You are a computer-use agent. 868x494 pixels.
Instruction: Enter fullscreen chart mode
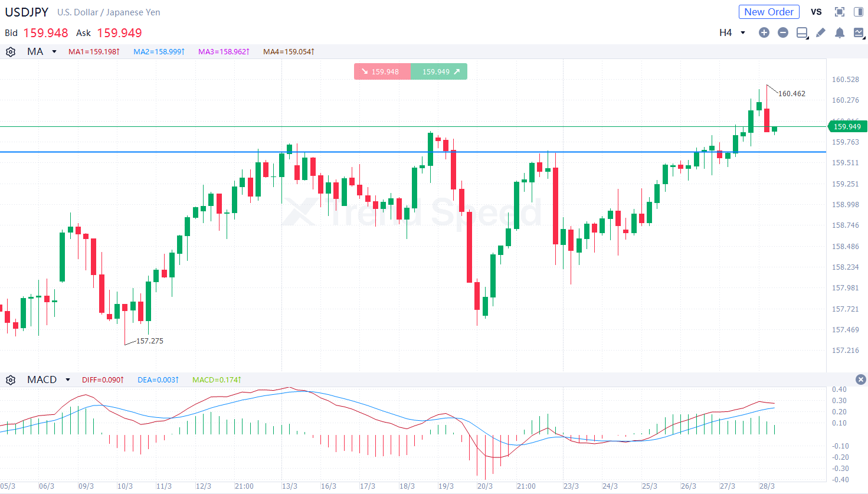(x=839, y=12)
